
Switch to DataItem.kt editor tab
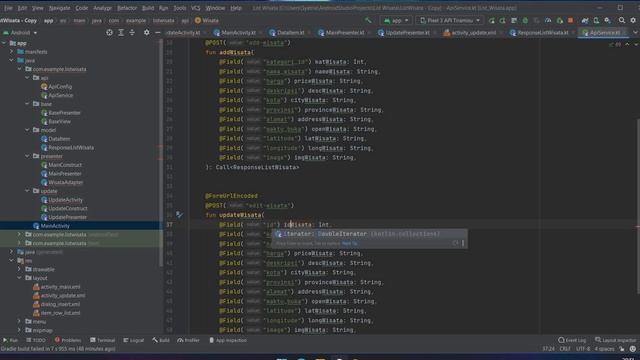[x=287, y=33]
